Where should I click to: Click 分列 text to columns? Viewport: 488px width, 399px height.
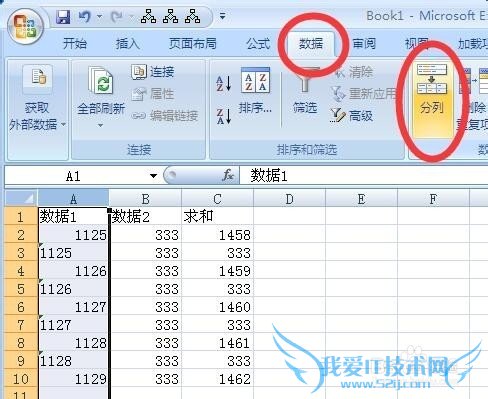pyautogui.click(x=432, y=100)
